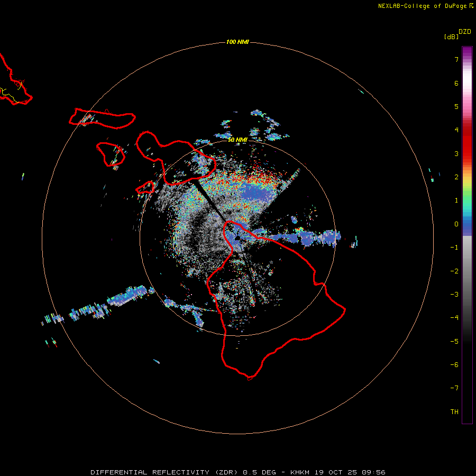476x476 pixels.
Task: Click the 5 dB value on the scale
Action: click(456, 106)
